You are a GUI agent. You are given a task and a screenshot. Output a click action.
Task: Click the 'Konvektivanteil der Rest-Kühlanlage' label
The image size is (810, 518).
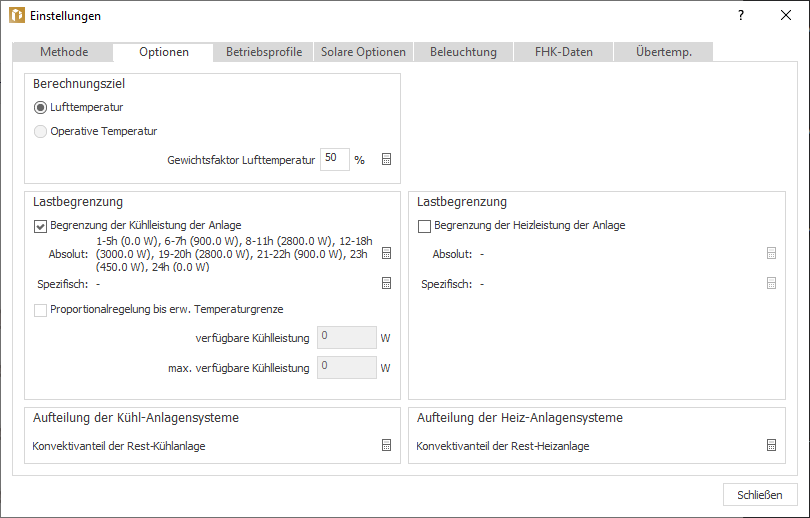pyautogui.click(x=119, y=446)
